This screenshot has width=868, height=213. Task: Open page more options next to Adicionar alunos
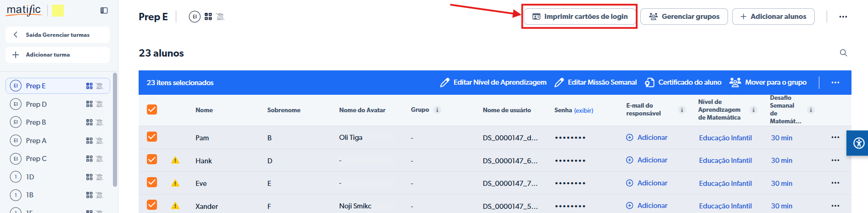(x=843, y=17)
